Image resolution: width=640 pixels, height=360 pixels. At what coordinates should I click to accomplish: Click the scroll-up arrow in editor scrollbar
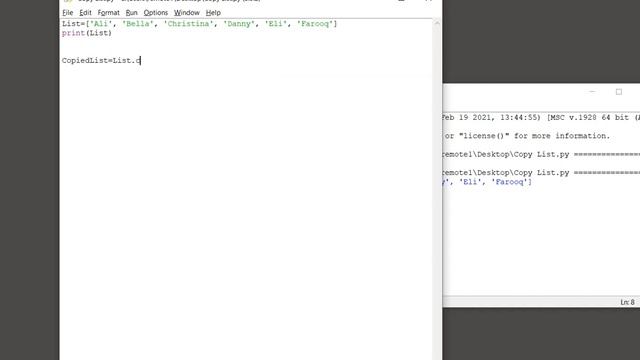(x=437, y=23)
